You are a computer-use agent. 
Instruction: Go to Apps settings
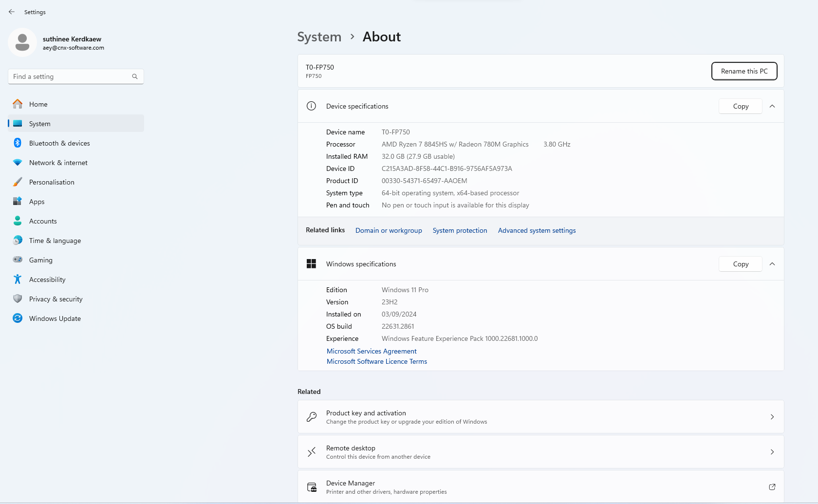tap(76, 201)
